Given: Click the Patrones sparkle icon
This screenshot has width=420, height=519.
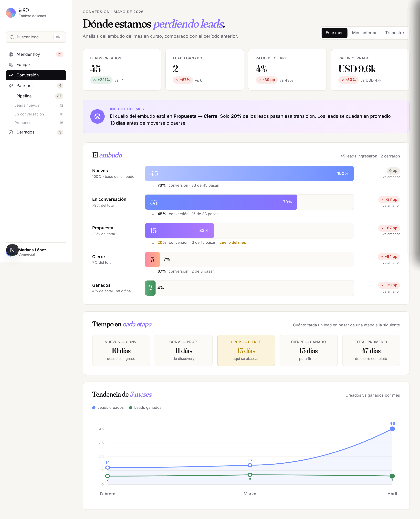Looking at the screenshot, I should (x=11, y=86).
